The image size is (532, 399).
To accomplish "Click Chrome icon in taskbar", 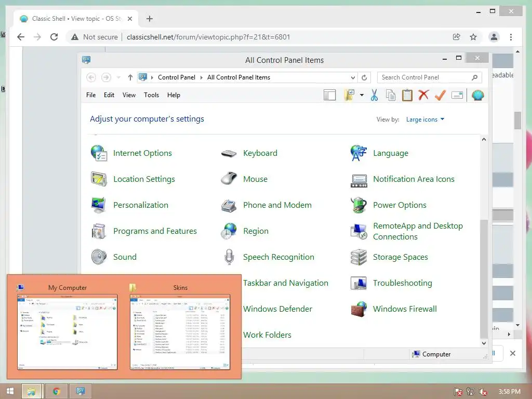I will pyautogui.click(x=56, y=391).
